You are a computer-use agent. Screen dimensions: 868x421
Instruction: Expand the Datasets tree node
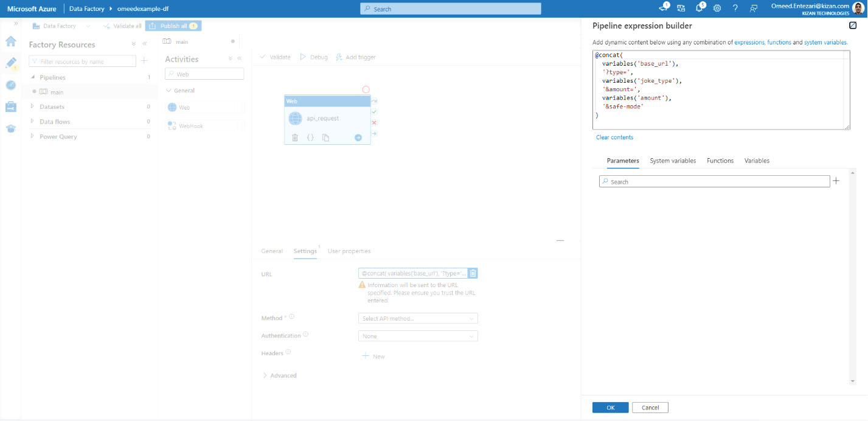point(33,107)
